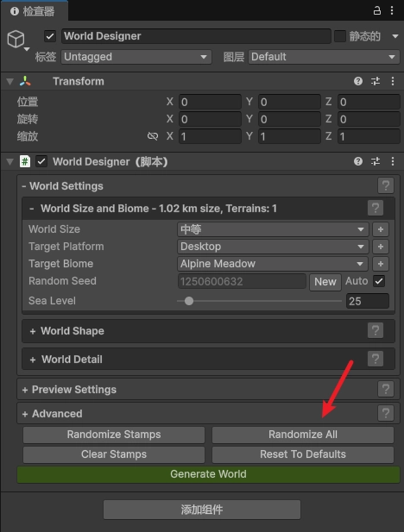The image size is (404, 532).
Task: Open World Designer script three-dot menu
Action: (393, 161)
